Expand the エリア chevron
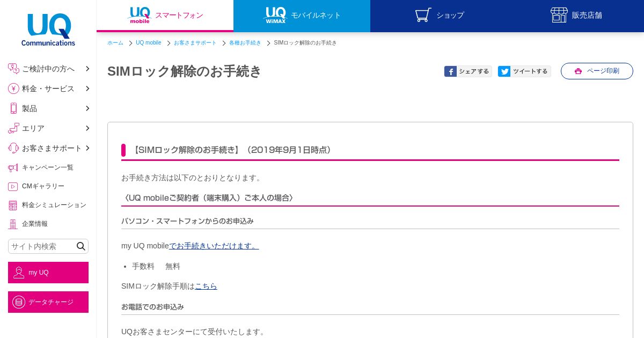Screen dimensions: 644x338 point(87,128)
